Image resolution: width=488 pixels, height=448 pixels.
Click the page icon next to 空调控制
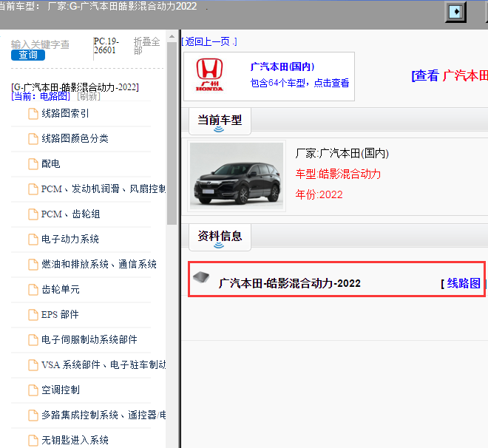point(33,390)
